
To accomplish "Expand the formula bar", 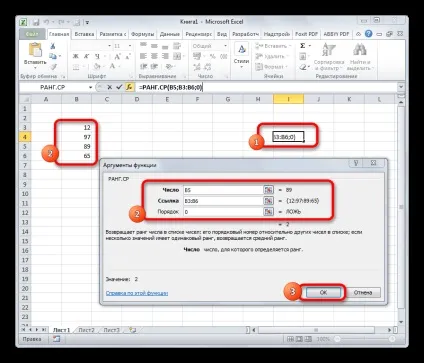I will [x=401, y=87].
